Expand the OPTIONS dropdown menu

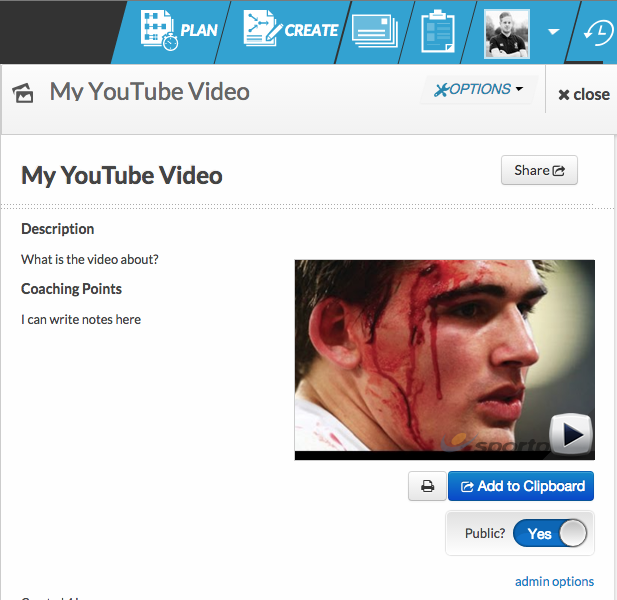click(x=479, y=90)
